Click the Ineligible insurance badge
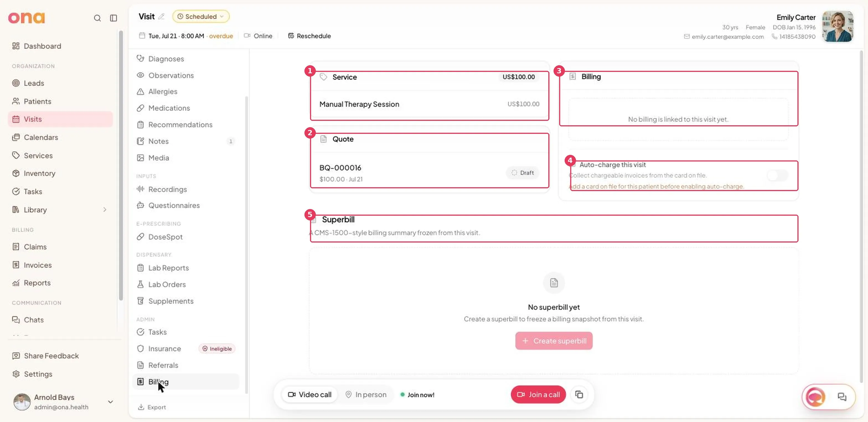Screen dimensions: 868x422 [x=217, y=349]
